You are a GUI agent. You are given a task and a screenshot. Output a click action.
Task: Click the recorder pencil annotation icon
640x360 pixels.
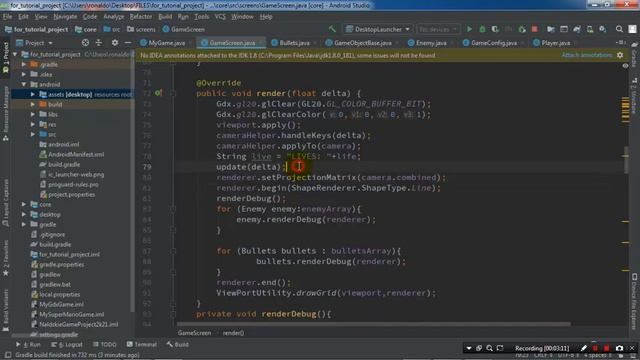584,348
